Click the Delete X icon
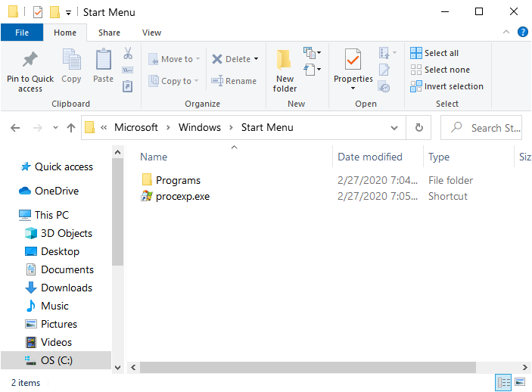 click(217, 59)
